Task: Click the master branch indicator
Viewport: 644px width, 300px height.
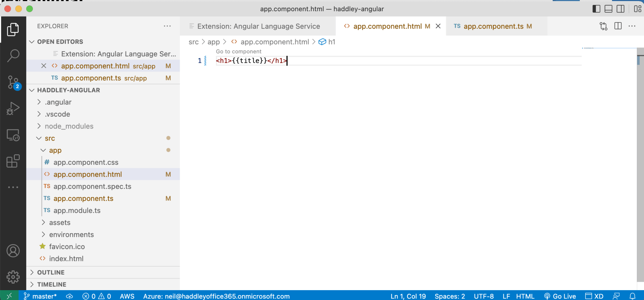Action: coord(40,296)
